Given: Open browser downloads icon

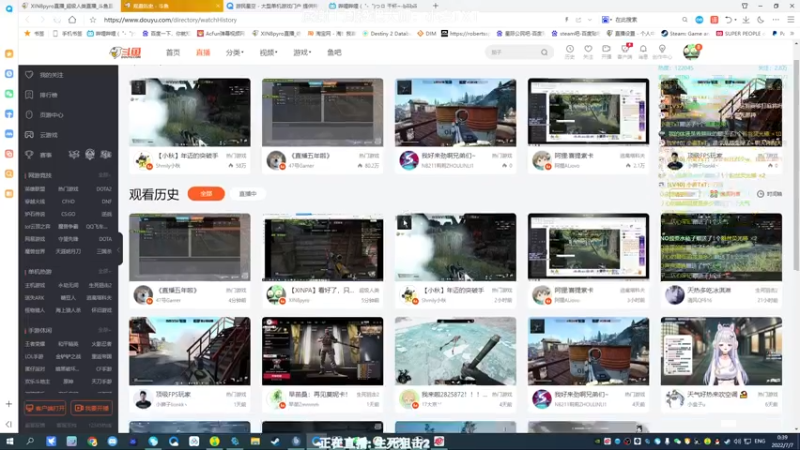Looking at the screenshot, I should click(x=745, y=20).
